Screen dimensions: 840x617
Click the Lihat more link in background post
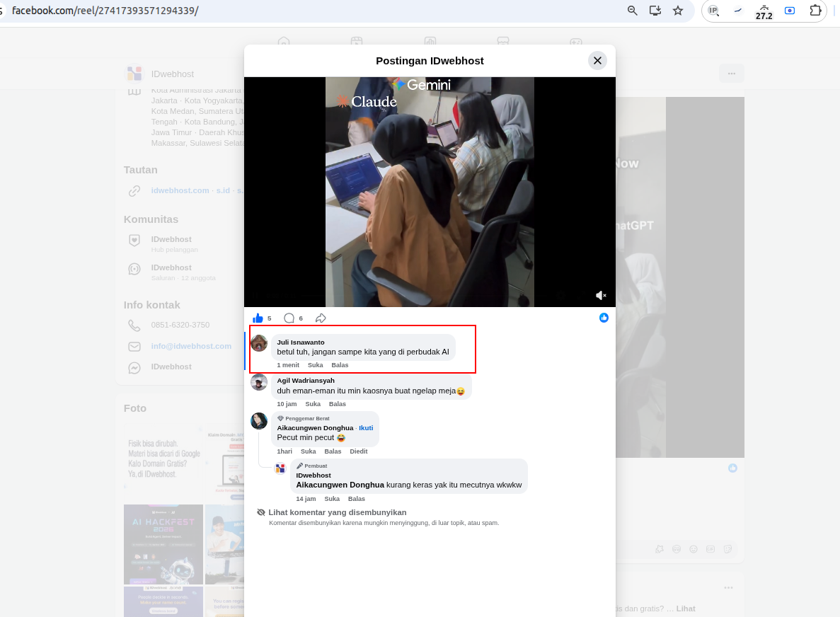point(685,609)
